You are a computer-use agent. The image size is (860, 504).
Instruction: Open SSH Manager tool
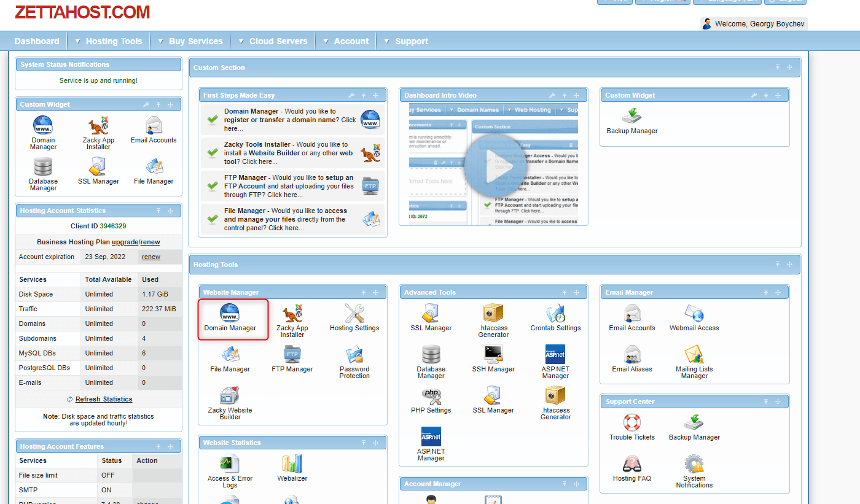pyautogui.click(x=493, y=359)
